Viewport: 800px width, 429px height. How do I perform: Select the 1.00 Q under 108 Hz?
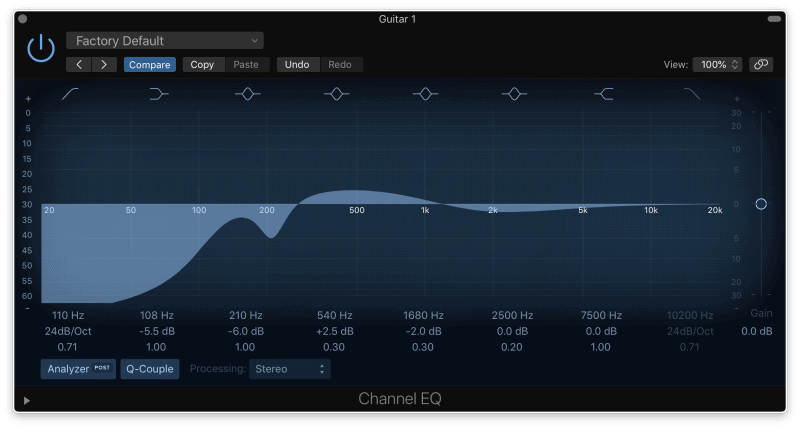(156, 347)
